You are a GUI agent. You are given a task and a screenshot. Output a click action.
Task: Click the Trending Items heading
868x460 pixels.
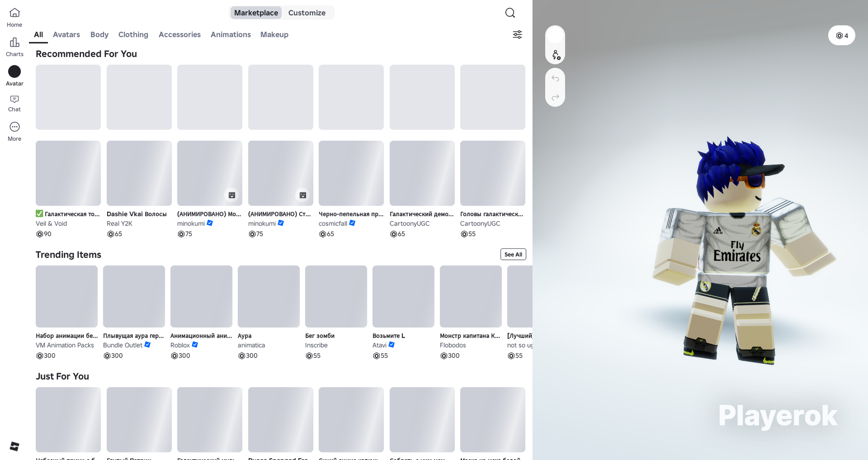point(69,254)
